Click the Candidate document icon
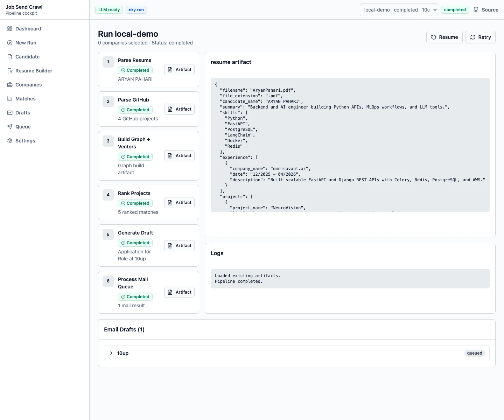504x420 pixels. point(10,57)
